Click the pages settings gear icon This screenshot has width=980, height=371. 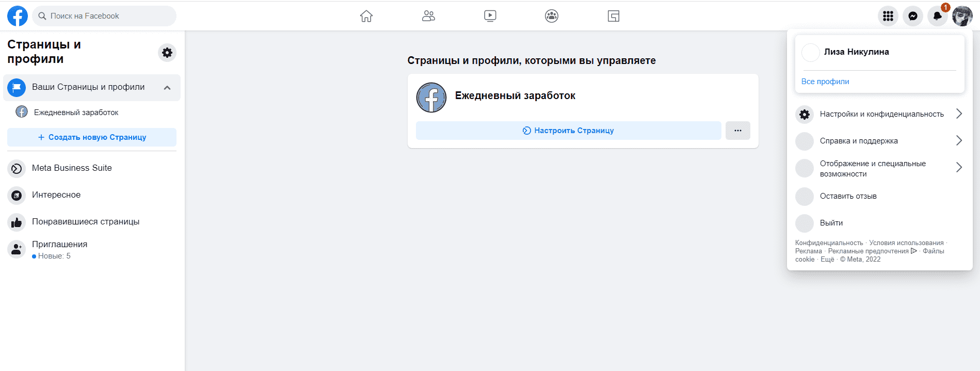(167, 53)
